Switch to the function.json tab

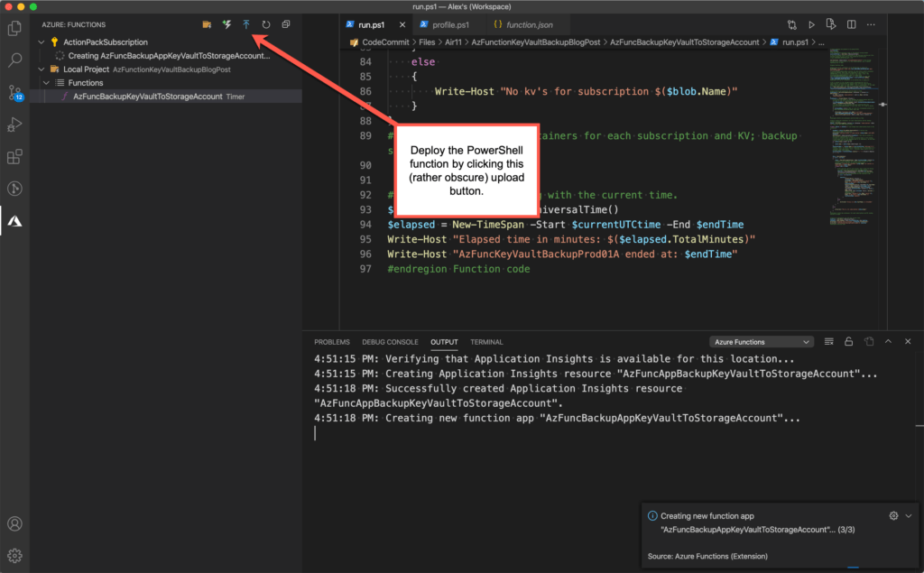point(529,24)
